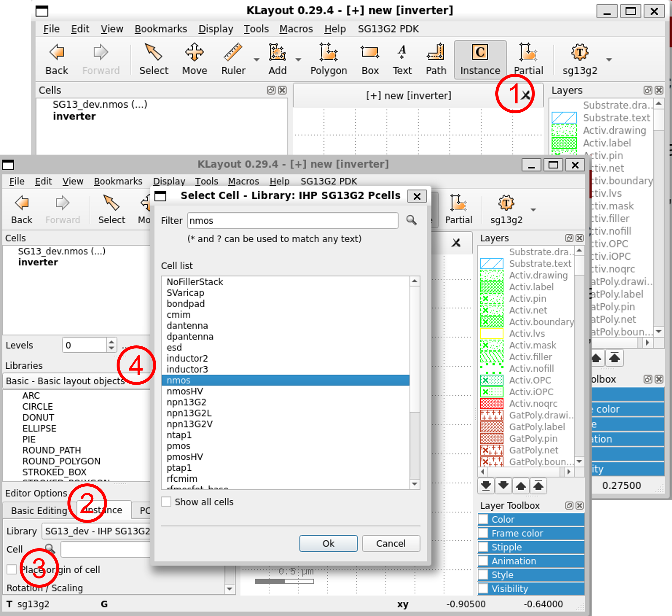Screen dimensions: 672x616
Task: Click the magnifier search icon beside Filter
Action: [411, 220]
